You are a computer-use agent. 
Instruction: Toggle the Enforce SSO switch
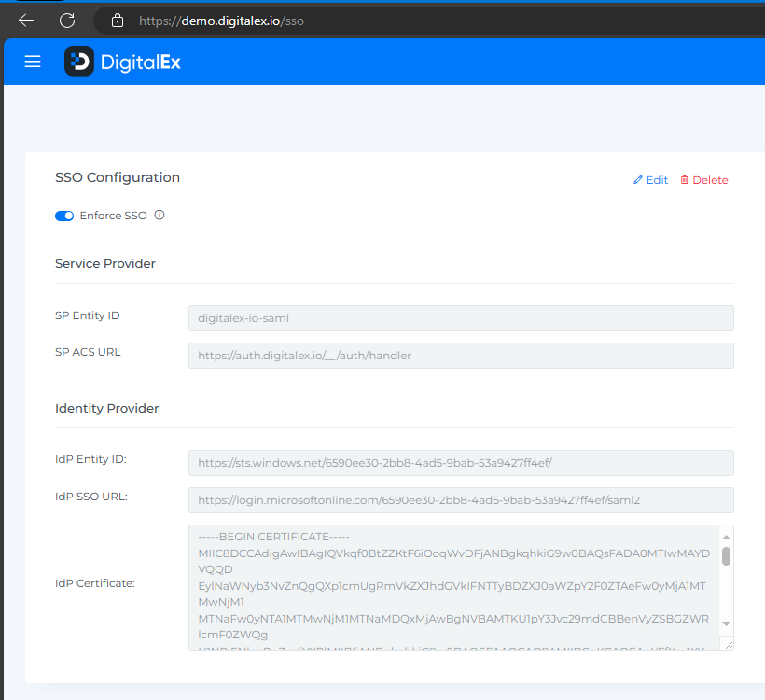64,216
